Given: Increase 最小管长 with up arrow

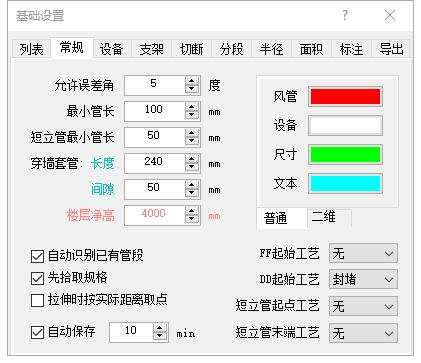Looking at the screenshot, I should (x=192, y=107).
